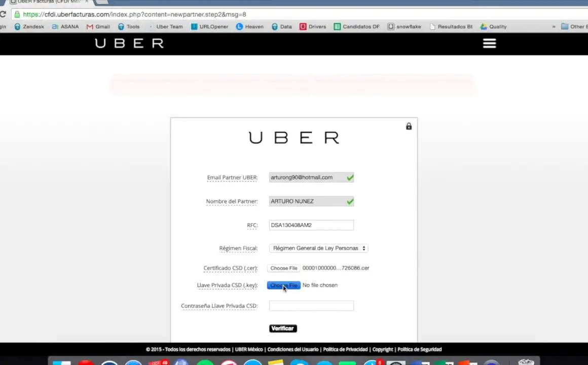Choose File for Llave Privada CSD (.key)
The image size is (588, 365).
tap(283, 285)
